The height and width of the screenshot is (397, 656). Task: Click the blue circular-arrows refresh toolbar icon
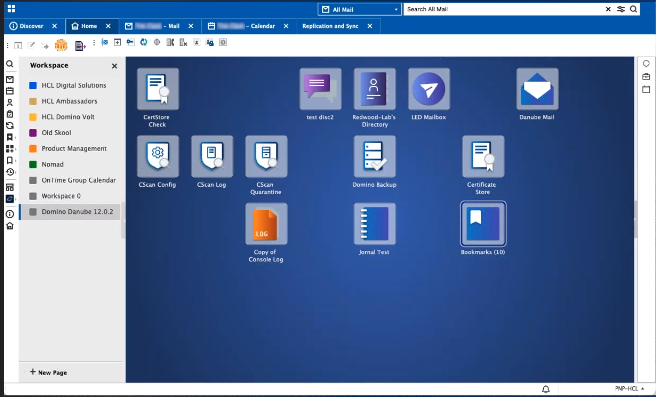coord(144,42)
